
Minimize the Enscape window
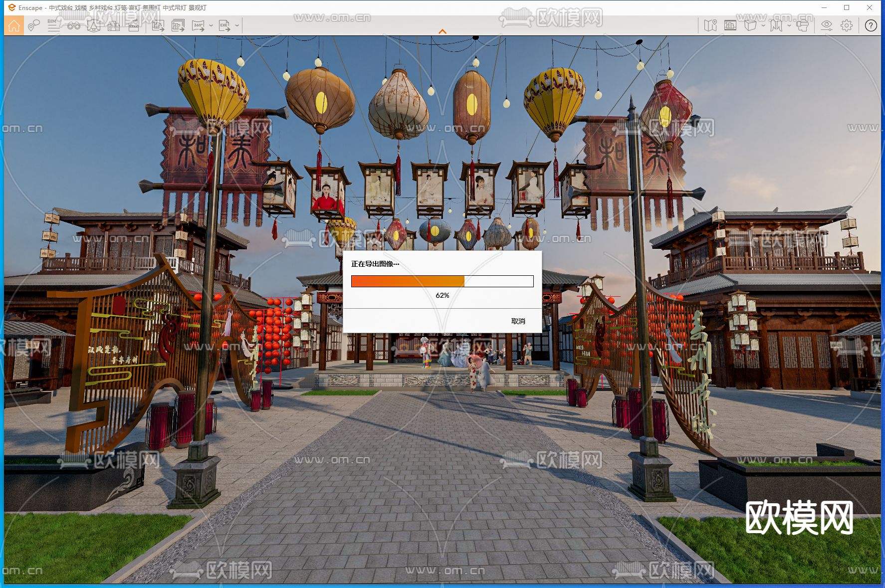click(825, 7)
